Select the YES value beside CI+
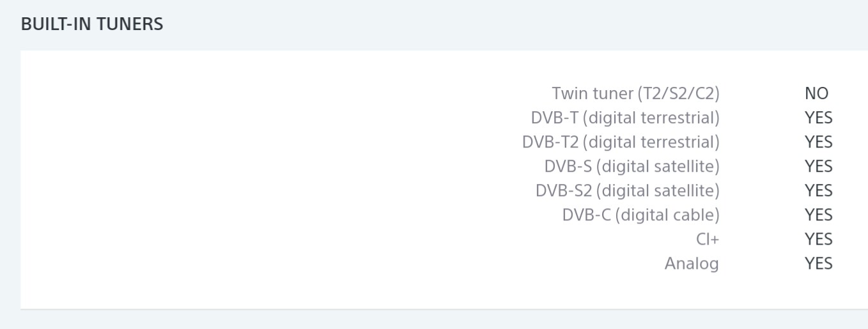This screenshot has height=329, width=868. point(818,239)
